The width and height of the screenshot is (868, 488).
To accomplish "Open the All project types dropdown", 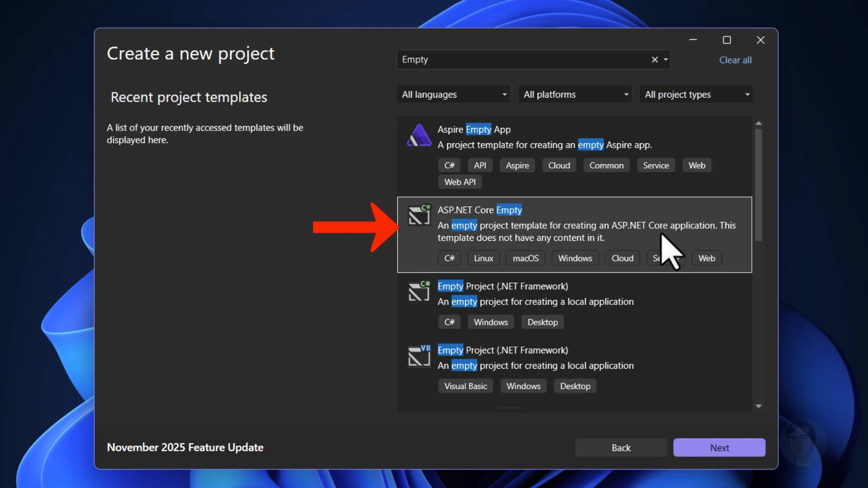I will (x=696, y=94).
